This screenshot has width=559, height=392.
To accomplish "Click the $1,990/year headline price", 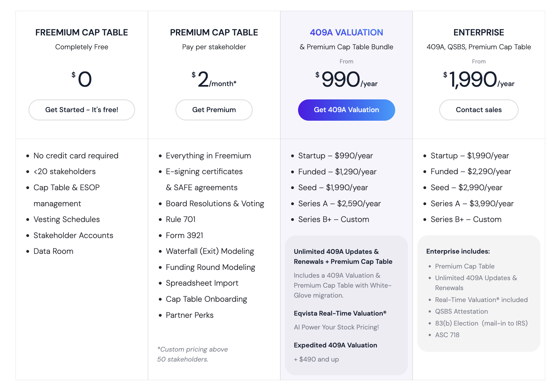I will pyautogui.click(x=478, y=80).
